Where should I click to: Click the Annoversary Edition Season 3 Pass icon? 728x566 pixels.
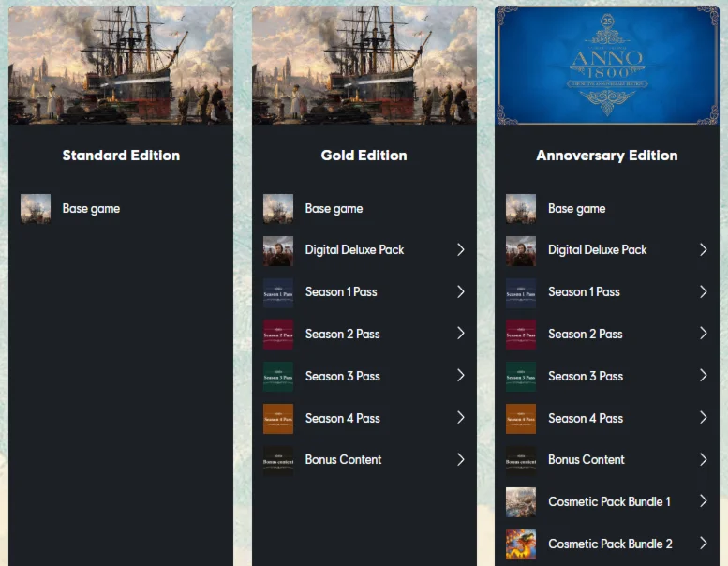[x=521, y=377]
